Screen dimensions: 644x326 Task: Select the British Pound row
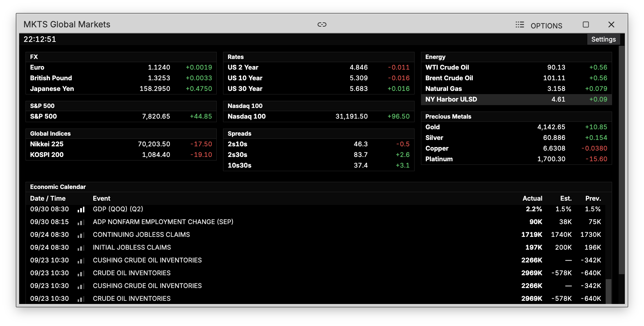pos(121,78)
